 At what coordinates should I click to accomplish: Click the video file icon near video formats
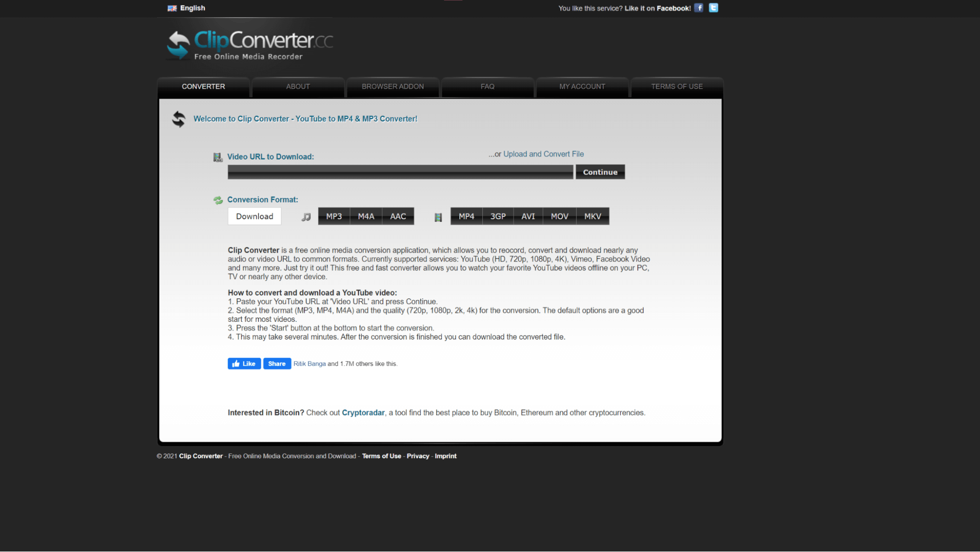(x=438, y=216)
